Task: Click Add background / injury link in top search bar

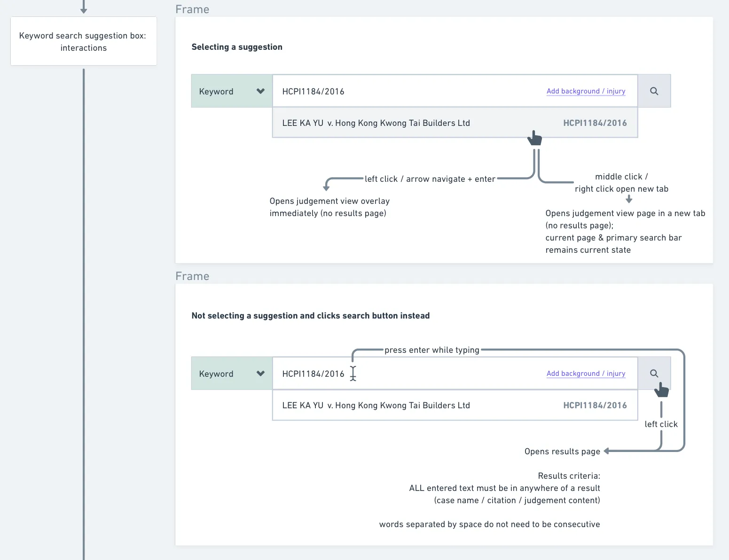Action: coord(586,91)
